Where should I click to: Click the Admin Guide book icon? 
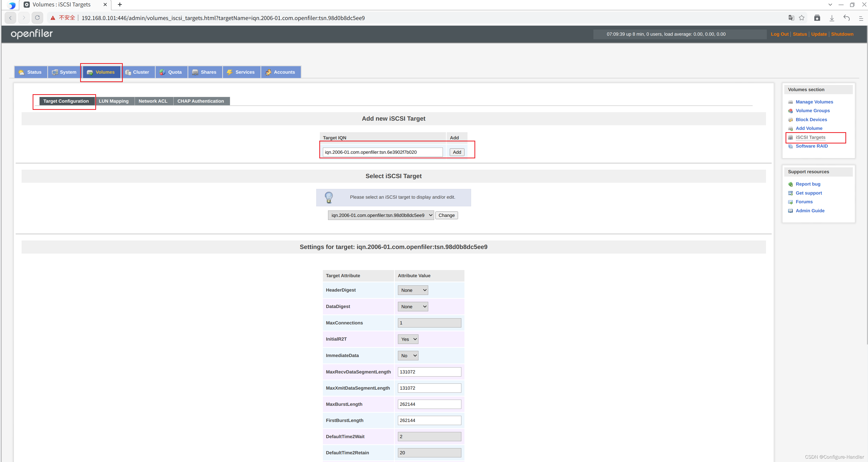click(790, 211)
